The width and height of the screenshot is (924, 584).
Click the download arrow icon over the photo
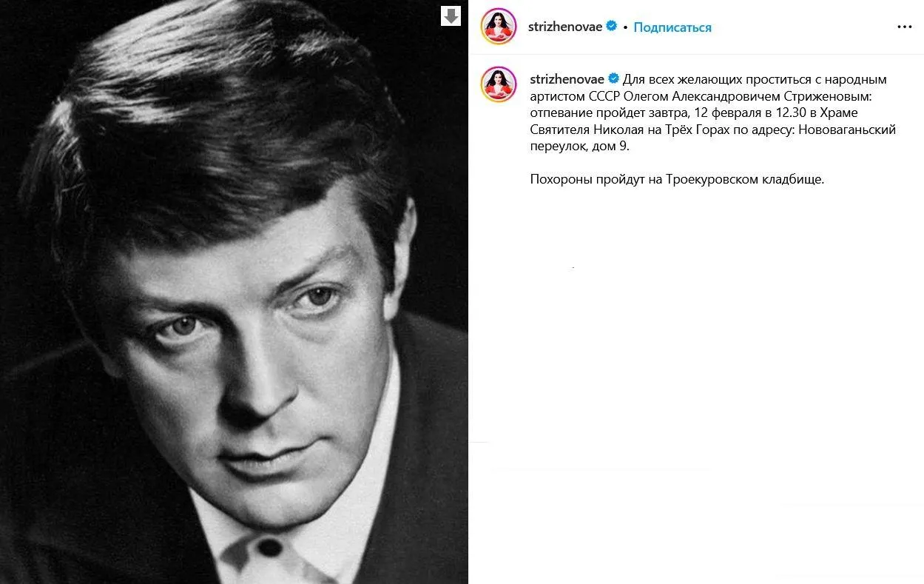451,16
